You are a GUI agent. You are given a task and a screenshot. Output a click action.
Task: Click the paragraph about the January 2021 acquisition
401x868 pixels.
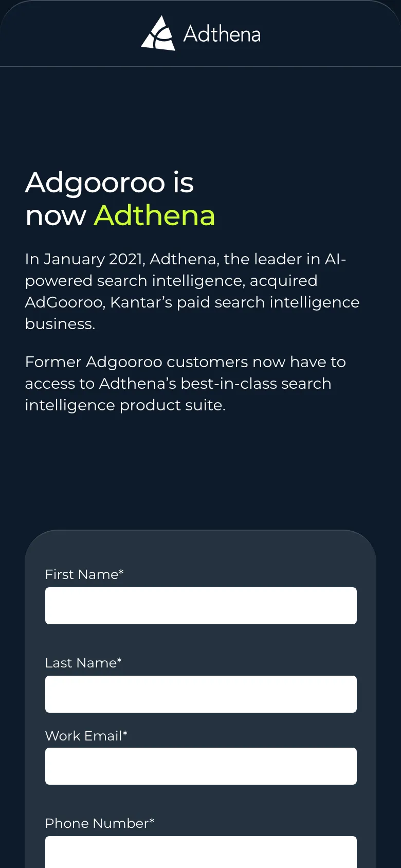192,291
